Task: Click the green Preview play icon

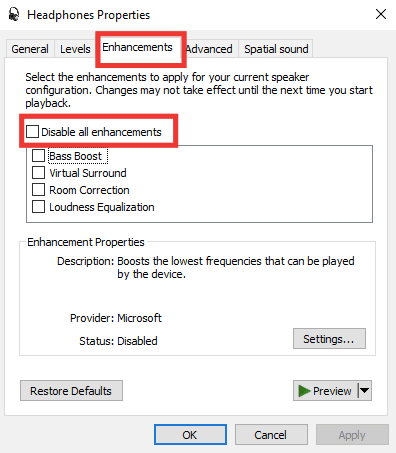Action: coord(304,391)
